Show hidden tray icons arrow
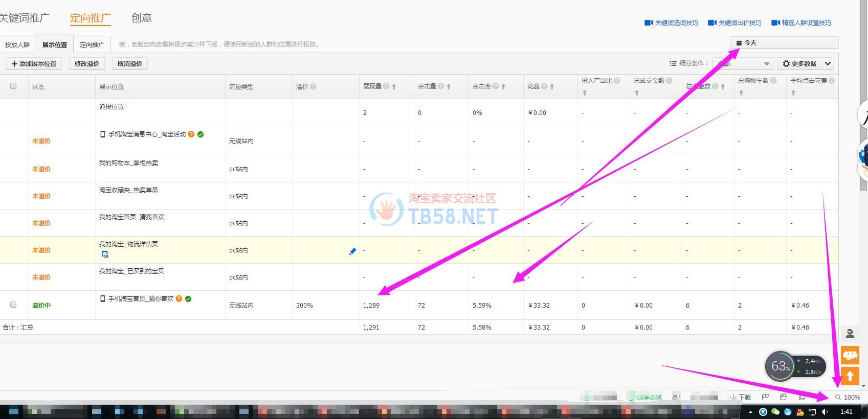Image resolution: width=868 pixels, height=419 pixels. click(x=750, y=412)
